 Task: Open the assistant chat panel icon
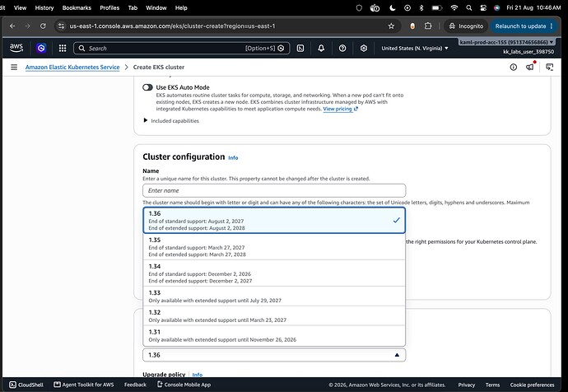(x=550, y=67)
